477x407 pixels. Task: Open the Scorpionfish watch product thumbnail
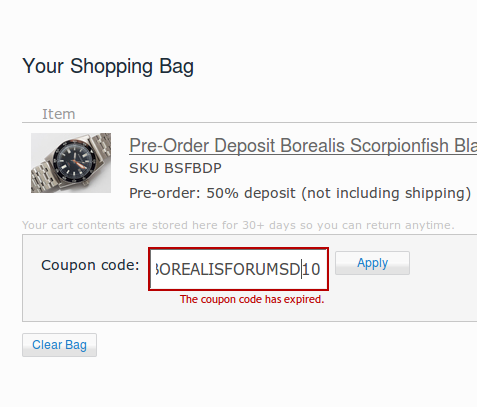click(71, 163)
